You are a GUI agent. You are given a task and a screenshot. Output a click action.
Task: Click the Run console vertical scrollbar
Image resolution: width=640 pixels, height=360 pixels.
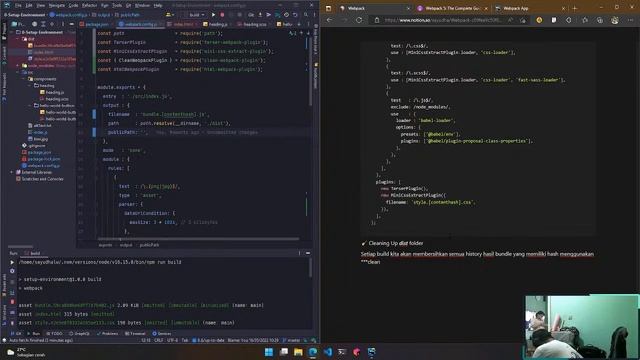pos(310,267)
